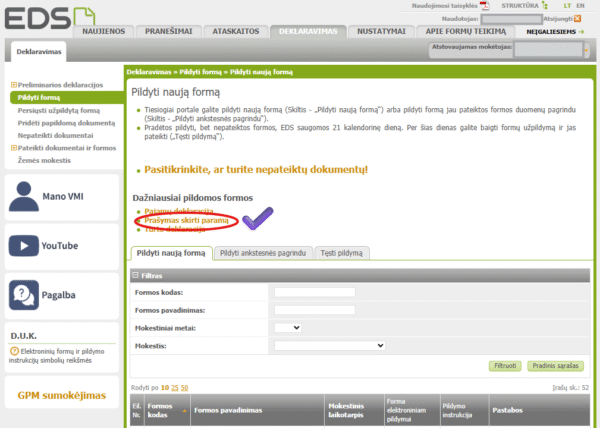Click the Struktūra sitemap icon
Image resolution: width=600 pixels, height=428 pixels.
[542, 6]
